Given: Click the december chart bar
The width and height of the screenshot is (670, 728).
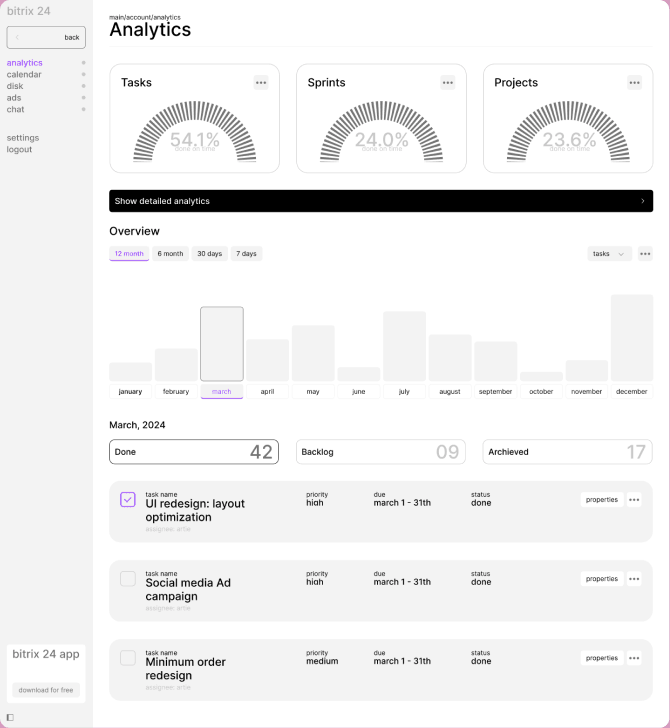Looking at the screenshot, I should pos(632,338).
